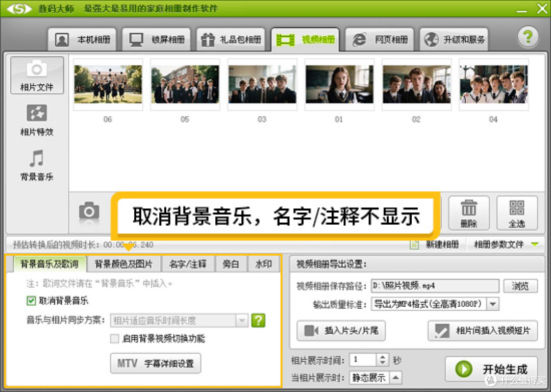Increase 相片展示时间 with up arrow
The image size is (551, 392).
click(382, 356)
